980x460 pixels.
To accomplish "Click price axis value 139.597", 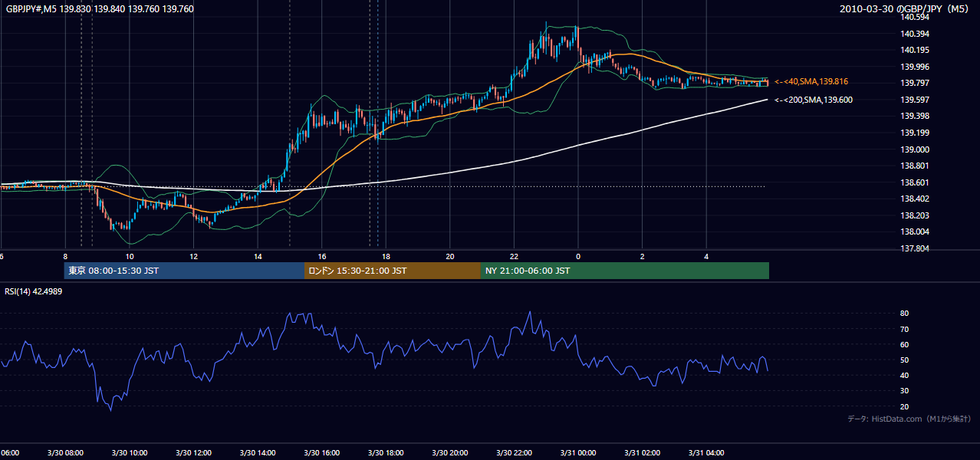I will (914, 100).
